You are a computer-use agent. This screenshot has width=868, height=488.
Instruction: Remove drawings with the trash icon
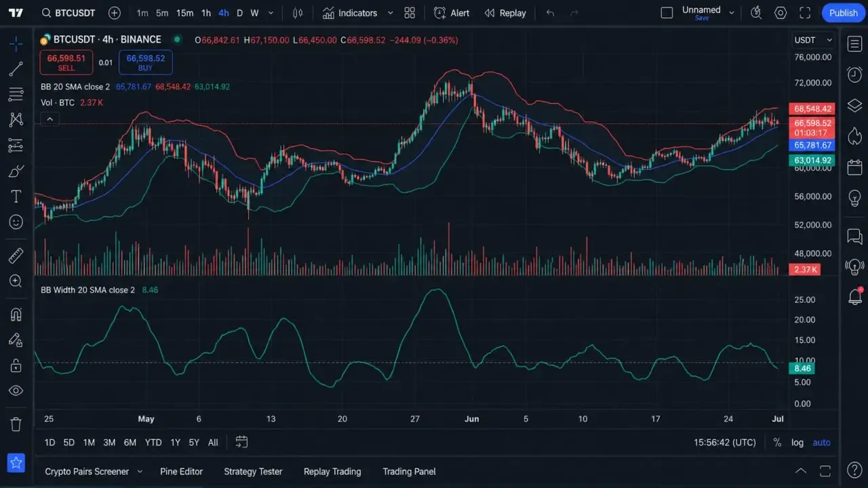click(16, 424)
